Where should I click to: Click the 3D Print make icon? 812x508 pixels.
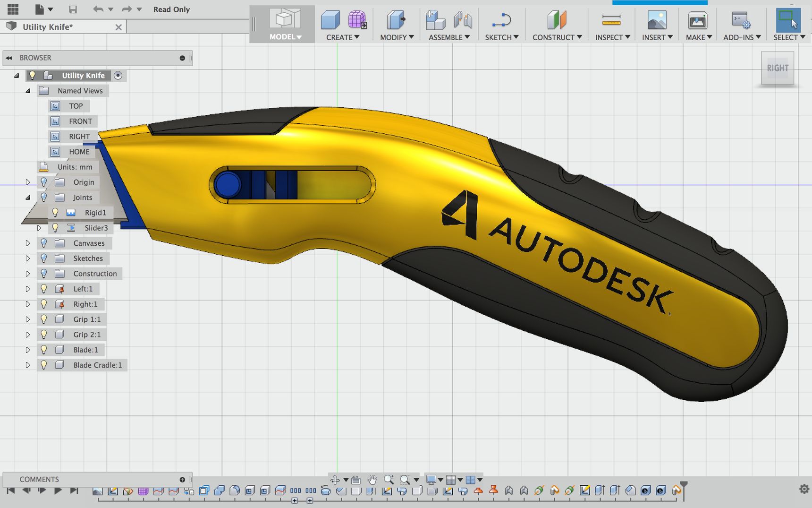tap(697, 20)
